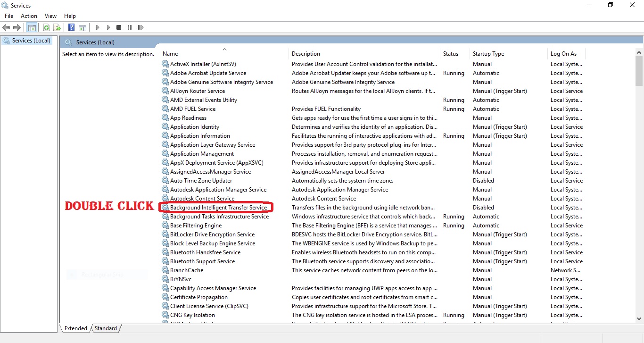Image resolution: width=644 pixels, height=343 pixels.
Task: Toggle the Show/Hide Action Pane toolbar icon
Action: click(x=83, y=28)
